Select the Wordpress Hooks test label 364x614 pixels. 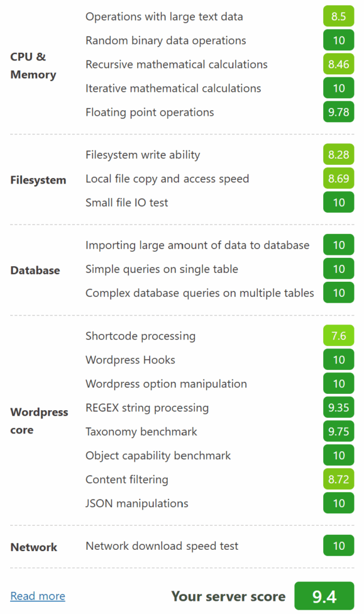130,360
